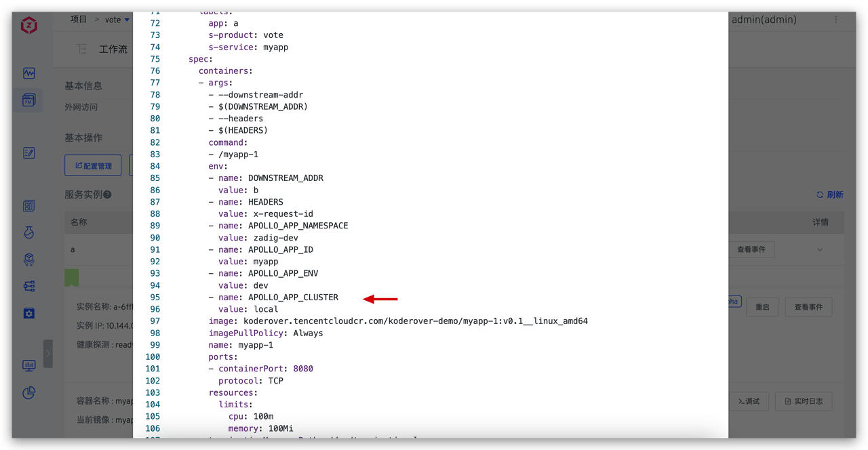Expand the collapsed sidebar arrow handle
Image resolution: width=868 pixels, height=450 pixels.
tap(47, 354)
